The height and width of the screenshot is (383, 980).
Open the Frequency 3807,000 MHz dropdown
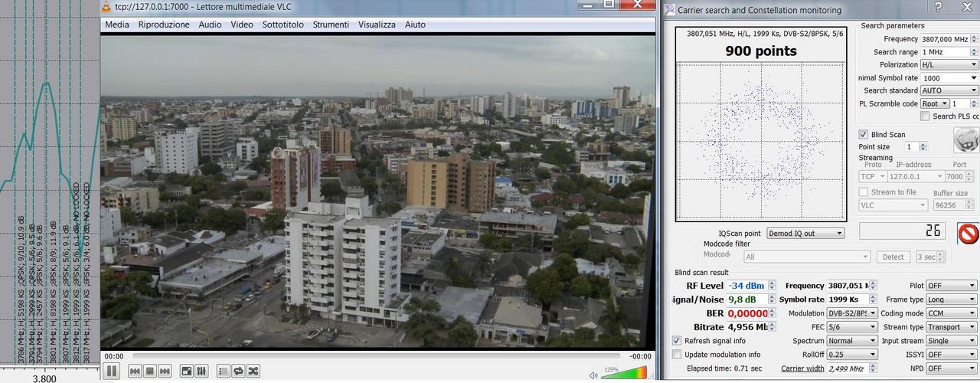[x=949, y=39]
